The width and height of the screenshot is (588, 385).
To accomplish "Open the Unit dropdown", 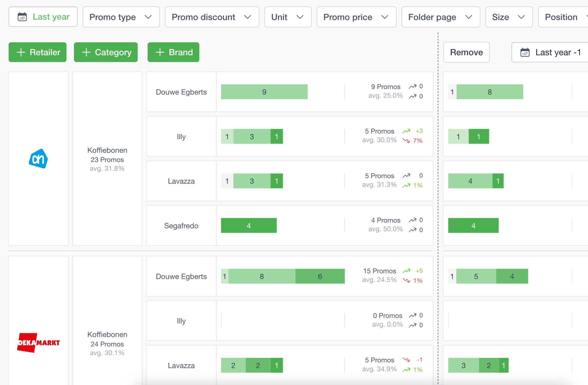I will (x=288, y=17).
